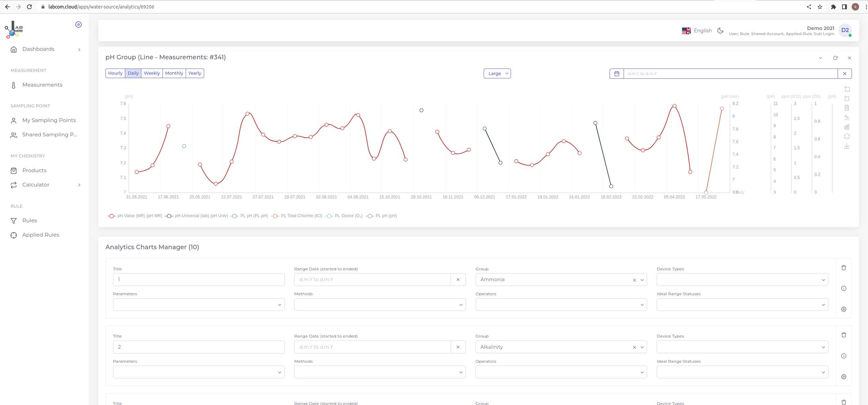Clear the chart date range field

[x=845, y=74]
